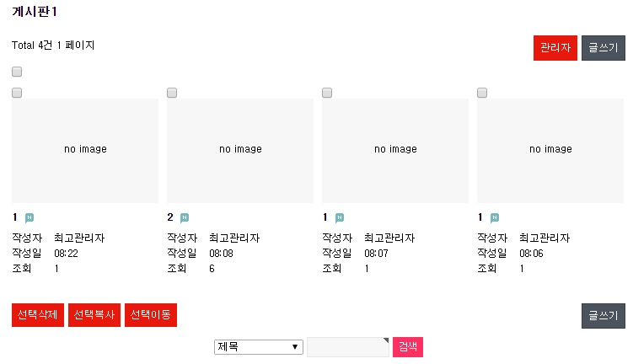
Task: Select the checkbox of the 08:08 post
Action: [172, 93]
